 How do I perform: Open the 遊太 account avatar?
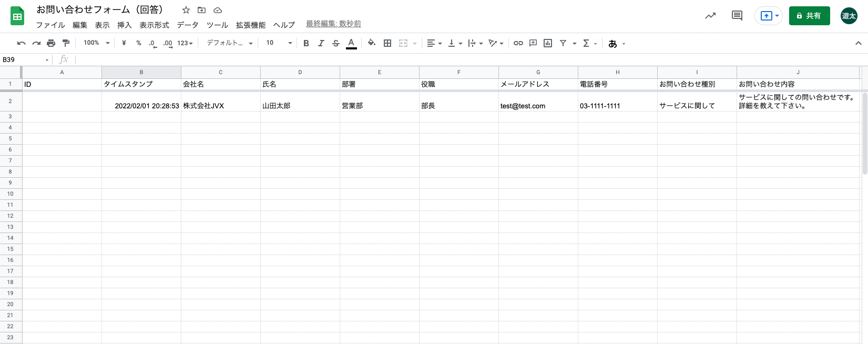[849, 16]
